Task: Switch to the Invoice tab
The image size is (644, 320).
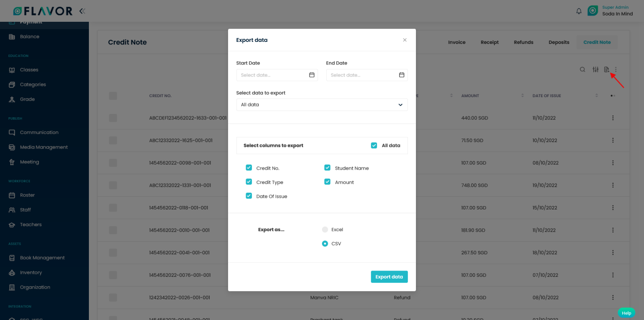Action: (457, 42)
